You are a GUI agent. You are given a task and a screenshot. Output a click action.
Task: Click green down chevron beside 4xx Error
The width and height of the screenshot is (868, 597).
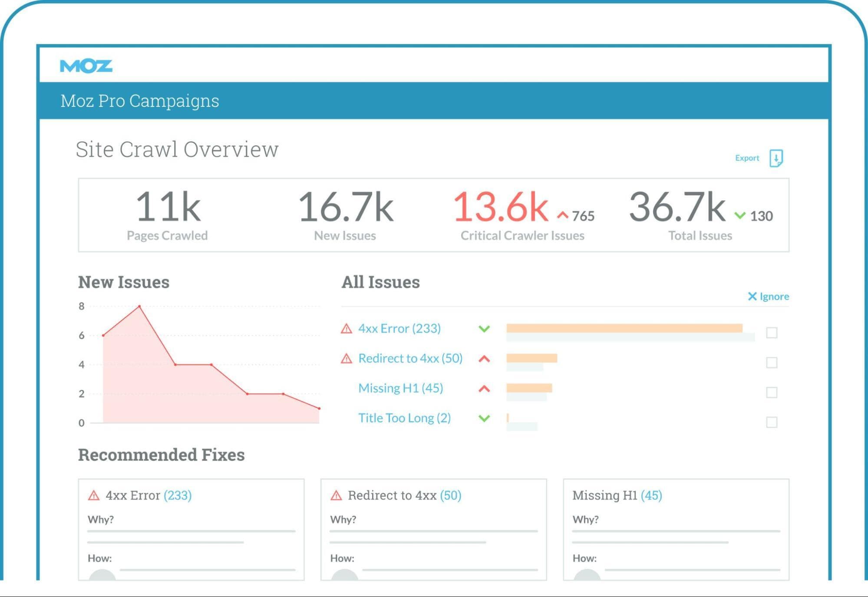click(484, 329)
